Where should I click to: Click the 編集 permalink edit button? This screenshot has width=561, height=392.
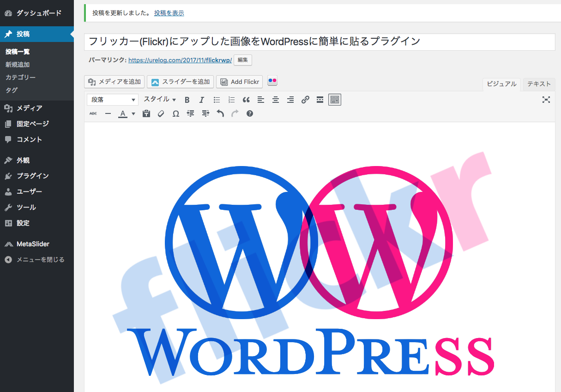[243, 60]
